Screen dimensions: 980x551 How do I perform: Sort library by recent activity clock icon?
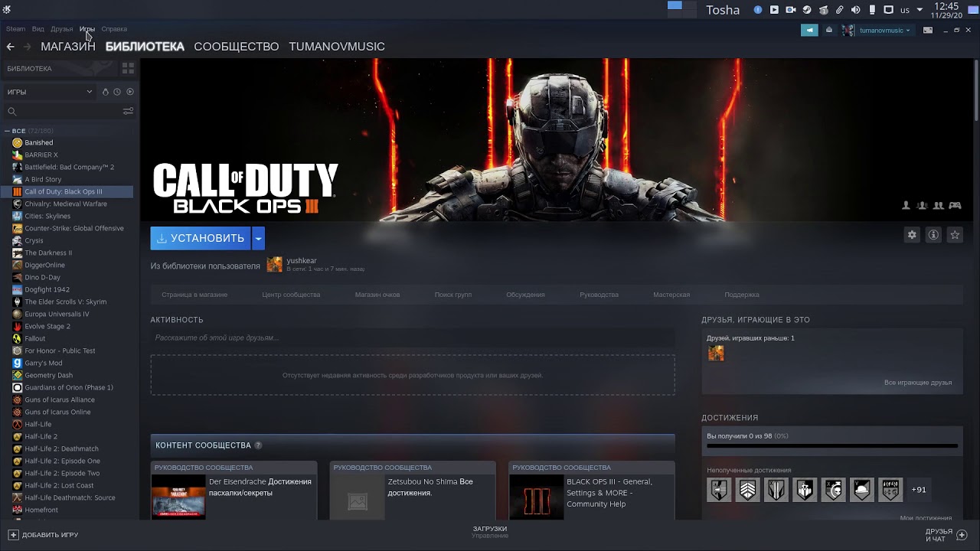117,92
